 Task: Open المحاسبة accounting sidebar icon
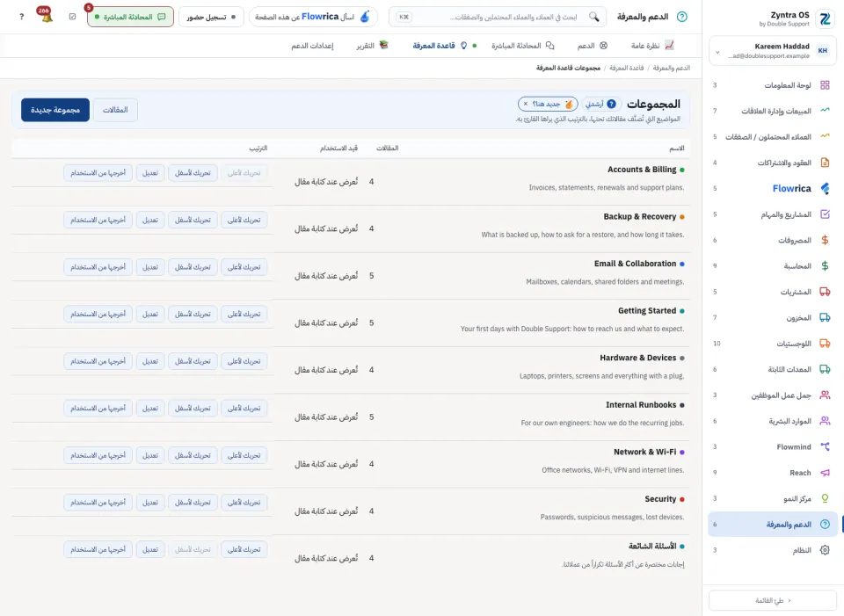pos(825,265)
